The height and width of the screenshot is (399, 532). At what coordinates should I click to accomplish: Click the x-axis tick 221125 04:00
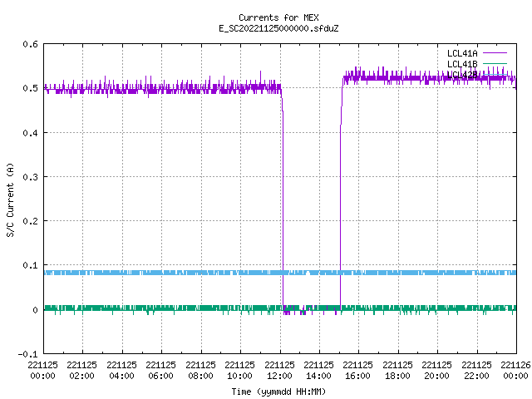click(x=121, y=371)
